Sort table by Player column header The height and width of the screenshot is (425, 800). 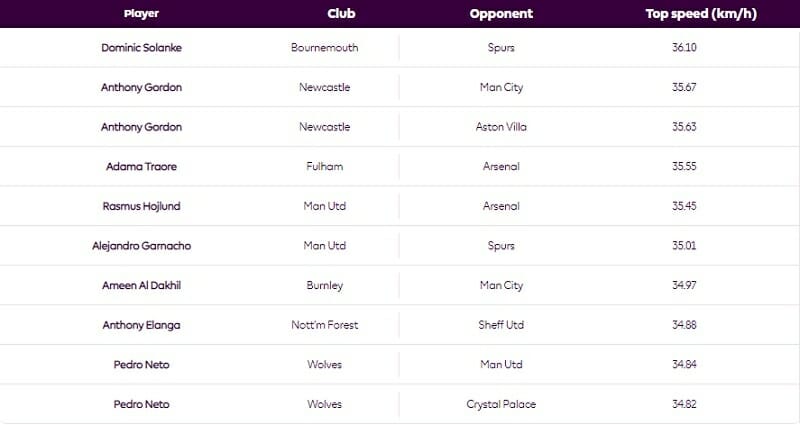[141, 14]
